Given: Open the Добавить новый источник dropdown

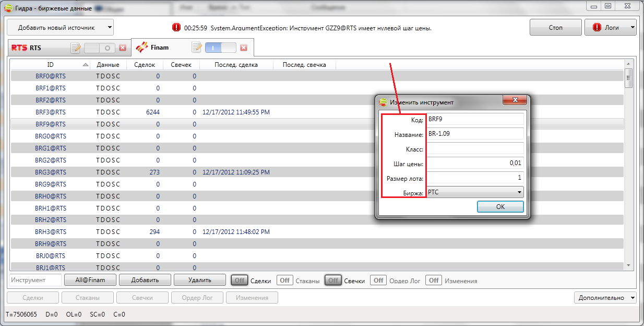Looking at the screenshot, I should point(60,27).
